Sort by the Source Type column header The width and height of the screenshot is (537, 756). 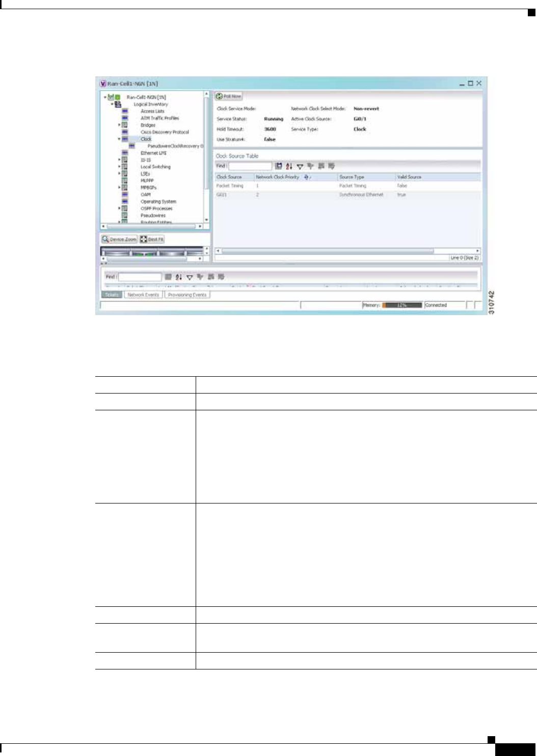pyautogui.click(x=366, y=177)
